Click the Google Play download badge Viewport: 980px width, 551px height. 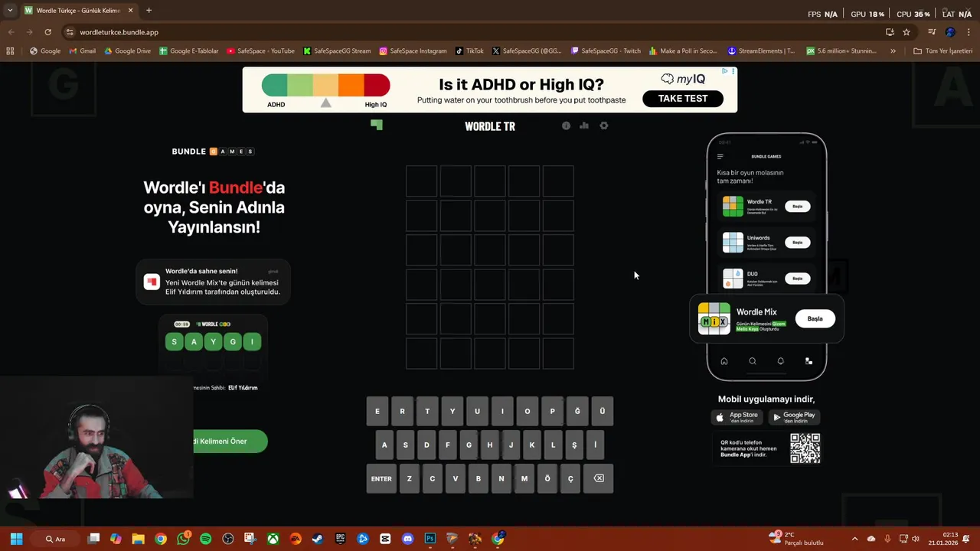point(794,417)
